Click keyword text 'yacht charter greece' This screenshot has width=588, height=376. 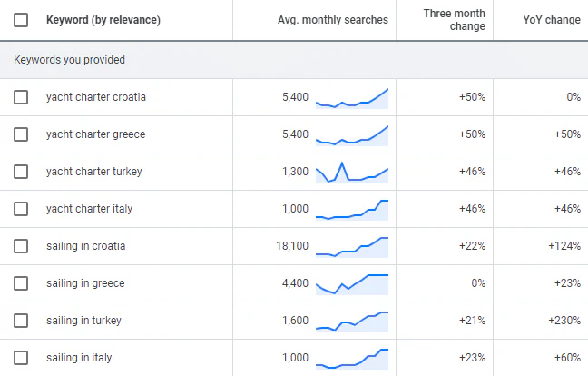pos(95,134)
